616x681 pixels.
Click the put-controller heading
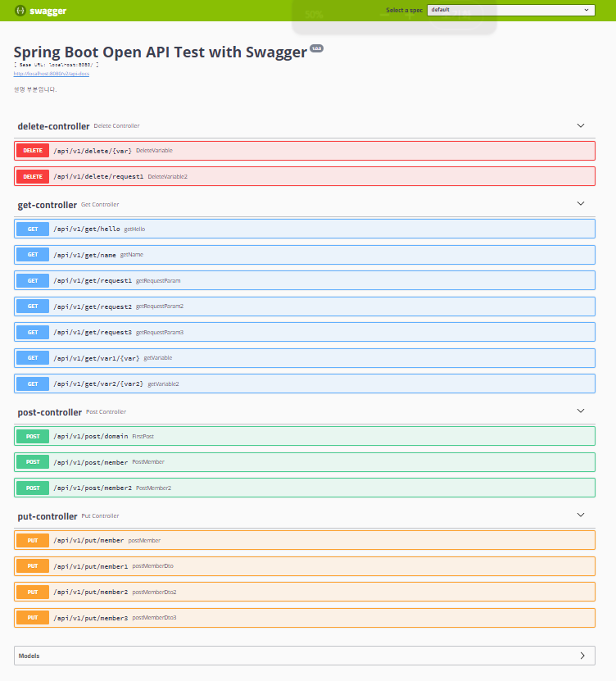[x=48, y=516]
